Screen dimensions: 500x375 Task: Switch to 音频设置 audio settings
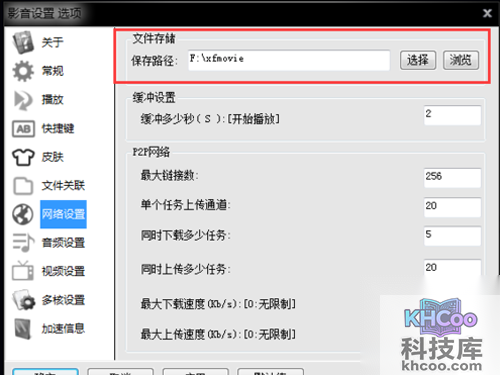[63, 243]
